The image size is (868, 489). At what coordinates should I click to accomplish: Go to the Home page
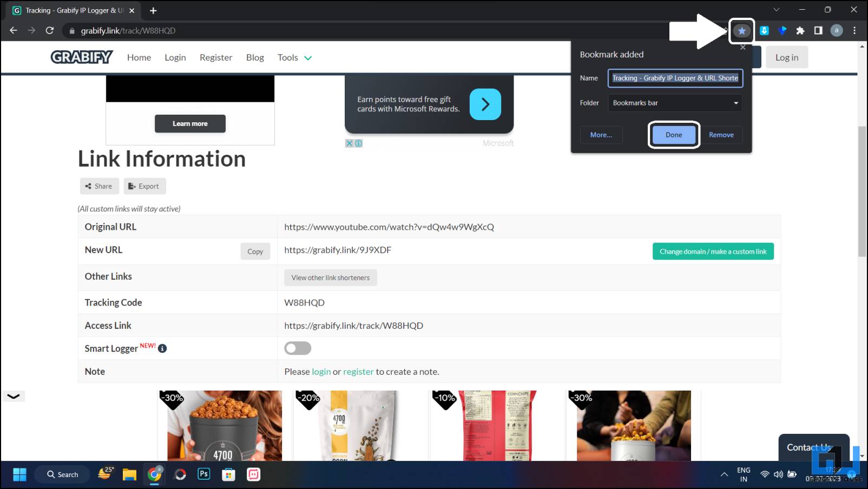tap(139, 57)
